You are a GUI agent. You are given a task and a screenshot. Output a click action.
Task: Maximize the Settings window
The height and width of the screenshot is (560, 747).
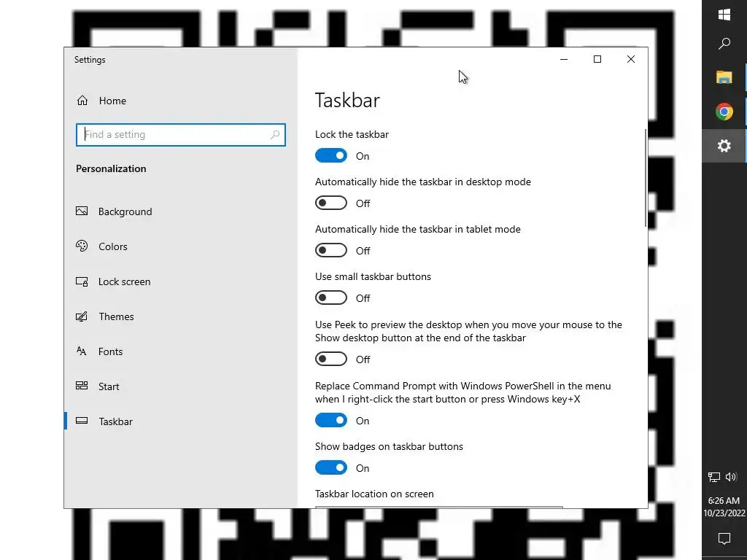point(597,59)
